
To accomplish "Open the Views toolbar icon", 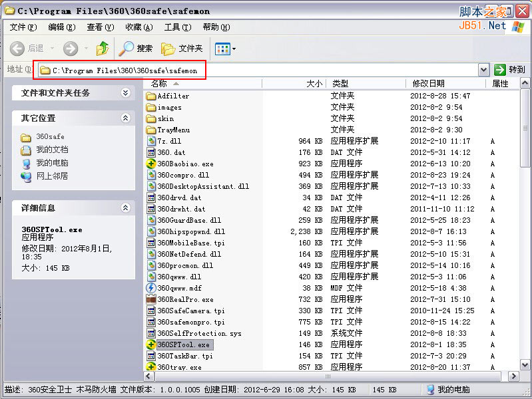I will click(222, 49).
